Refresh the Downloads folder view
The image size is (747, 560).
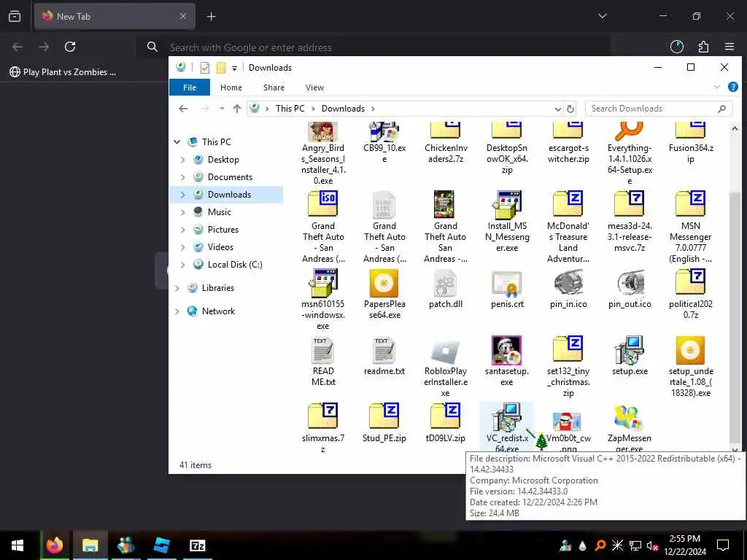click(x=570, y=109)
